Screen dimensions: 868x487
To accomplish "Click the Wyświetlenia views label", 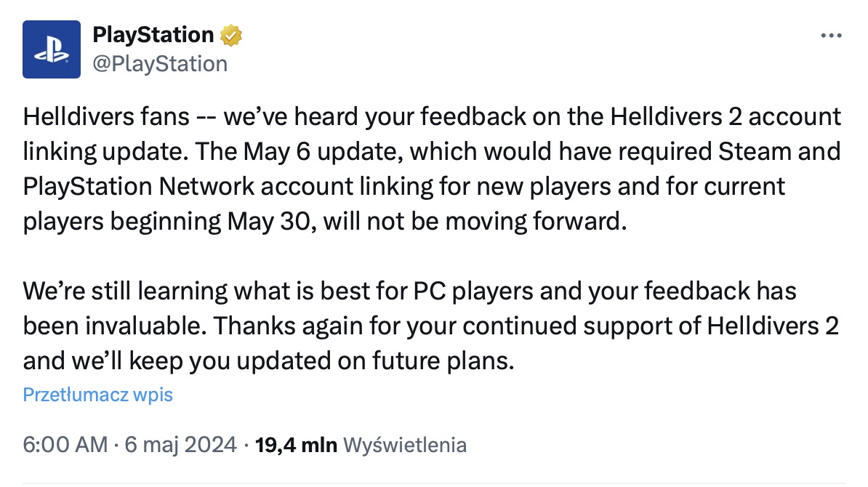I will point(405,445).
